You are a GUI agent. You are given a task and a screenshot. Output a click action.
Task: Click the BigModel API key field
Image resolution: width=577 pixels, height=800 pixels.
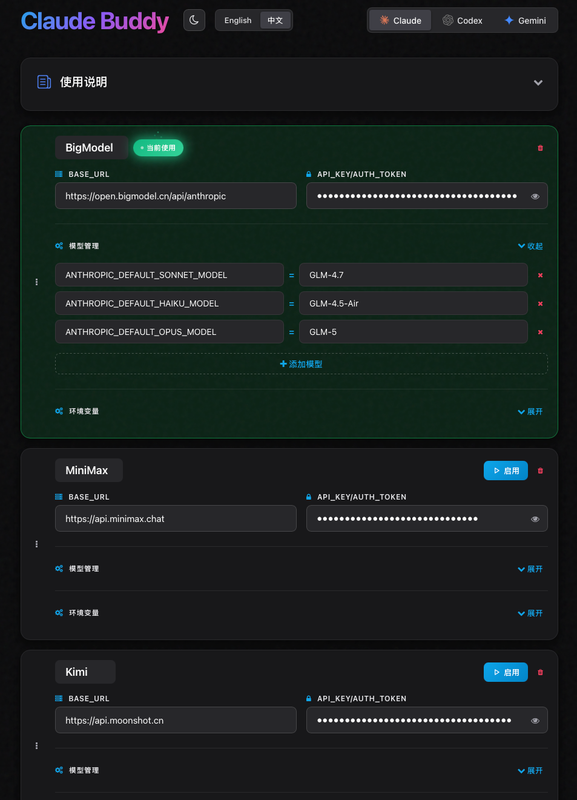click(427, 196)
